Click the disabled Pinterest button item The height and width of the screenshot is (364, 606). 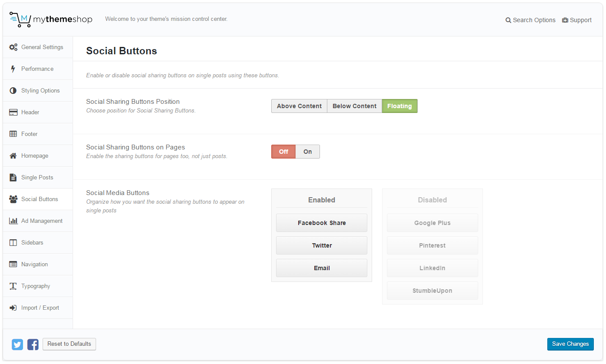432,245
